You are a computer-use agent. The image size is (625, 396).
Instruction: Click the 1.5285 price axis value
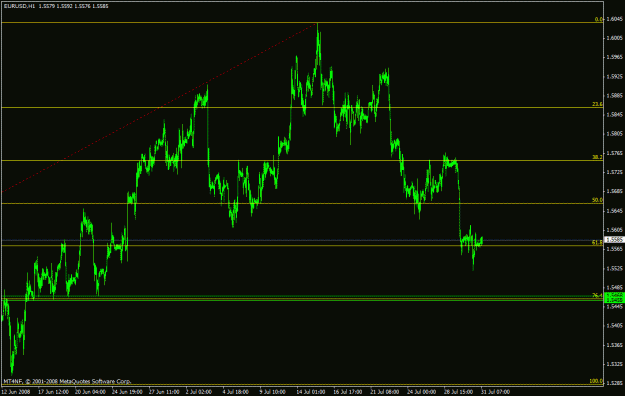click(x=615, y=383)
